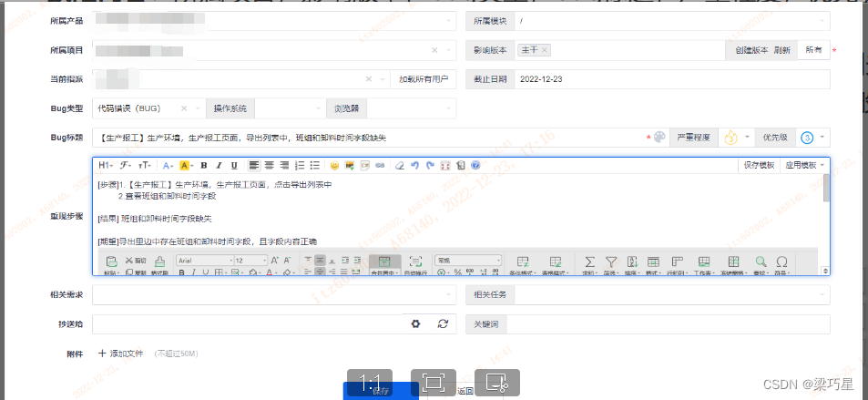The width and height of the screenshot is (868, 400).
Task: Open the 优先级 priority dropdown
Action: 812,138
